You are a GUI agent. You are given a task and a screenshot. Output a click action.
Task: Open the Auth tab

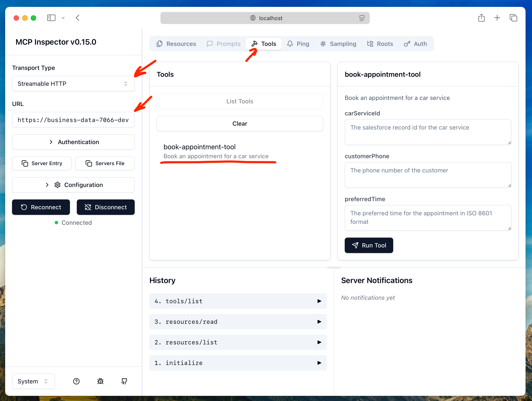coord(415,44)
